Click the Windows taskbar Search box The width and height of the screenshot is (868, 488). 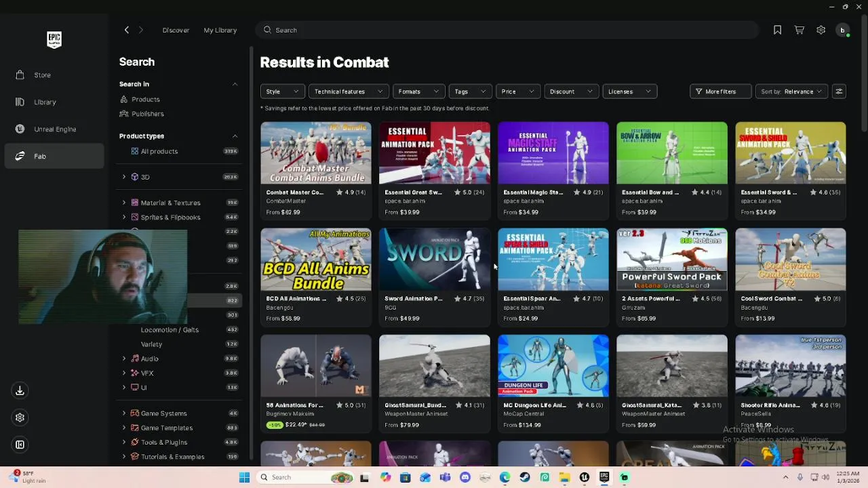(x=305, y=477)
